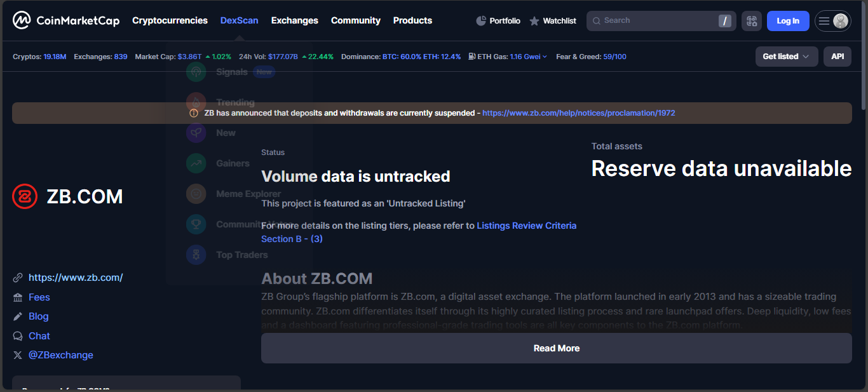Open the Exchanges menu
Image resolution: width=868 pixels, height=392 pixels.
pos(295,20)
